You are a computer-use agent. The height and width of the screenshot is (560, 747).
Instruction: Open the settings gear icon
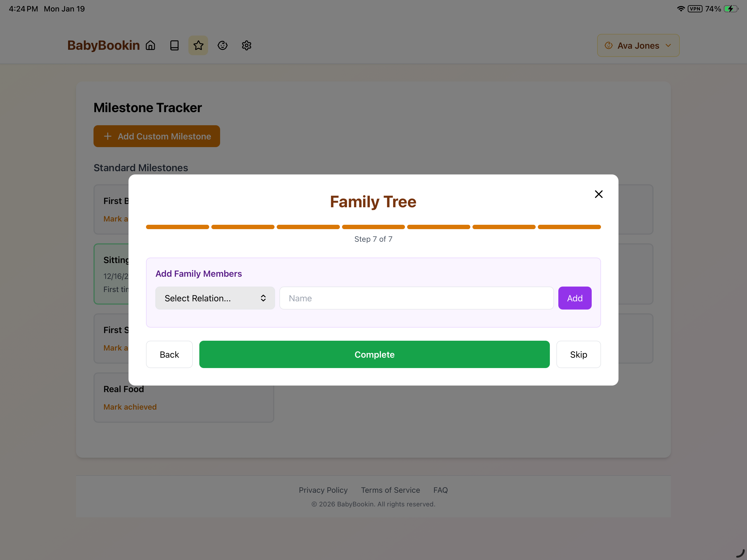pyautogui.click(x=247, y=45)
